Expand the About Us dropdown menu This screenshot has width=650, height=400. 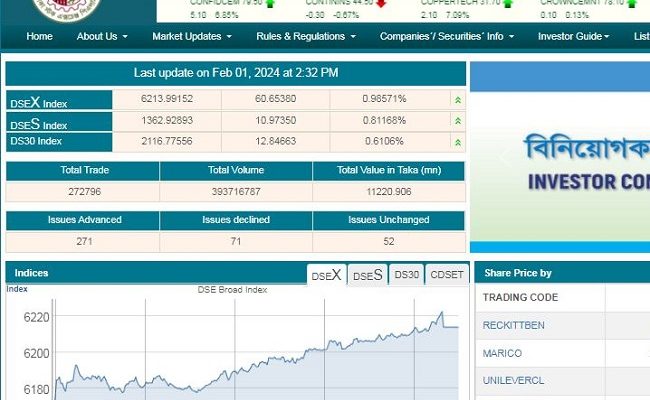[102, 37]
